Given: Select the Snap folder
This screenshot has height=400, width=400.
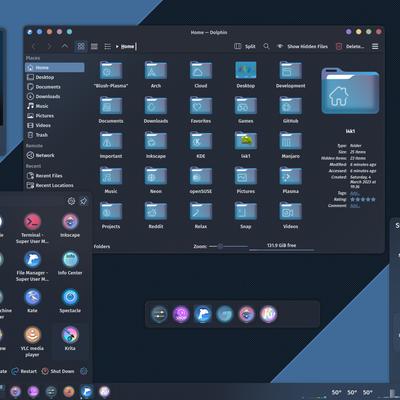Looking at the screenshot, I should coord(246,215).
